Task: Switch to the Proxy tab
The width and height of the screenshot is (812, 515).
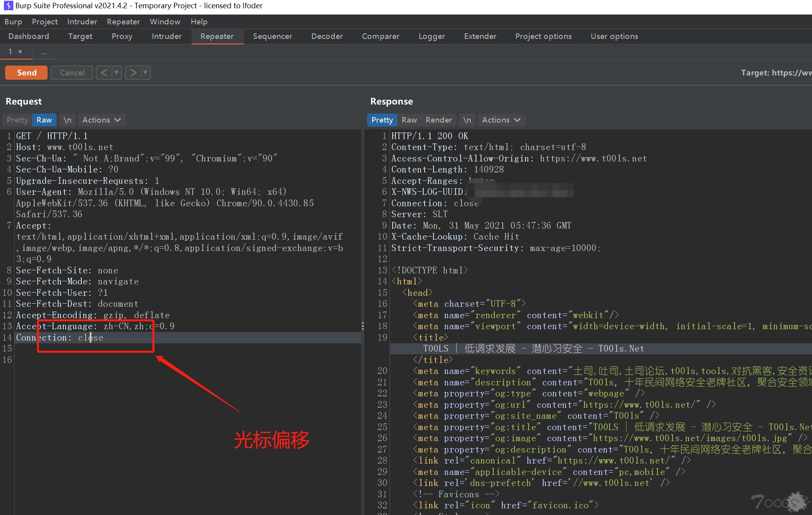Action: (x=122, y=36)
